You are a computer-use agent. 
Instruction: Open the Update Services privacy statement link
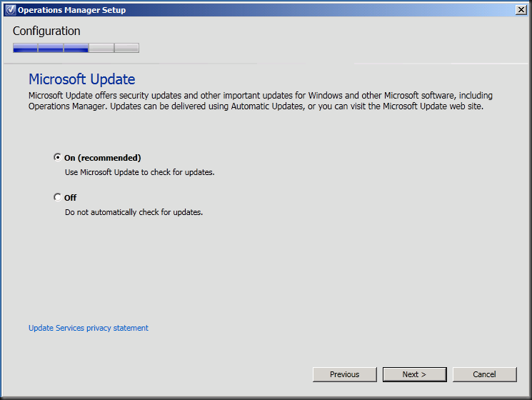[89, 328]
